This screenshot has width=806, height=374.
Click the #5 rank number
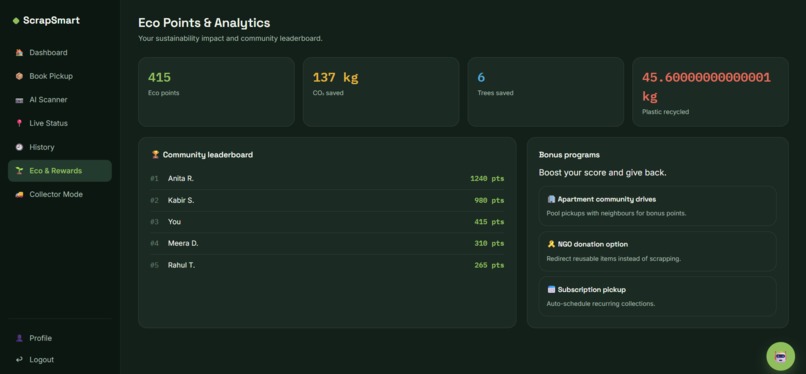point(154,265)
